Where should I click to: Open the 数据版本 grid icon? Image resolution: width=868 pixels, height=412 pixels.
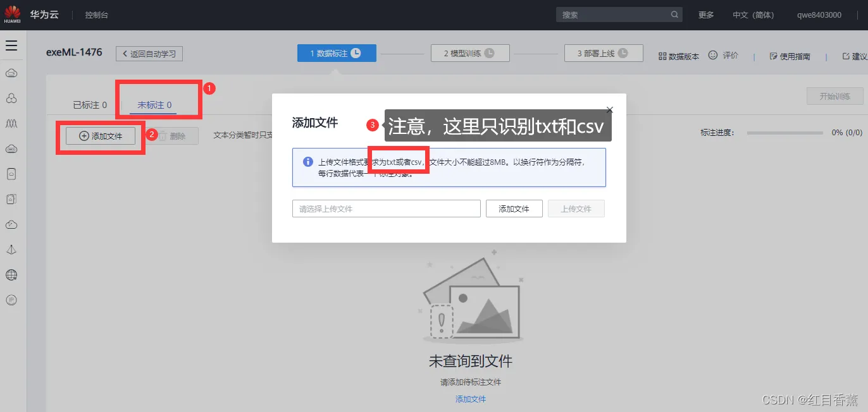tap(662, 56)
